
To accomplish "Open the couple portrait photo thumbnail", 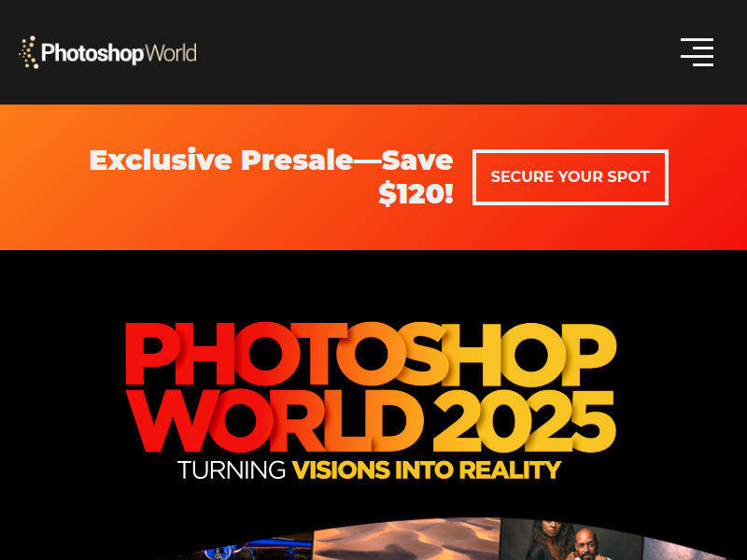I will 571,539.
